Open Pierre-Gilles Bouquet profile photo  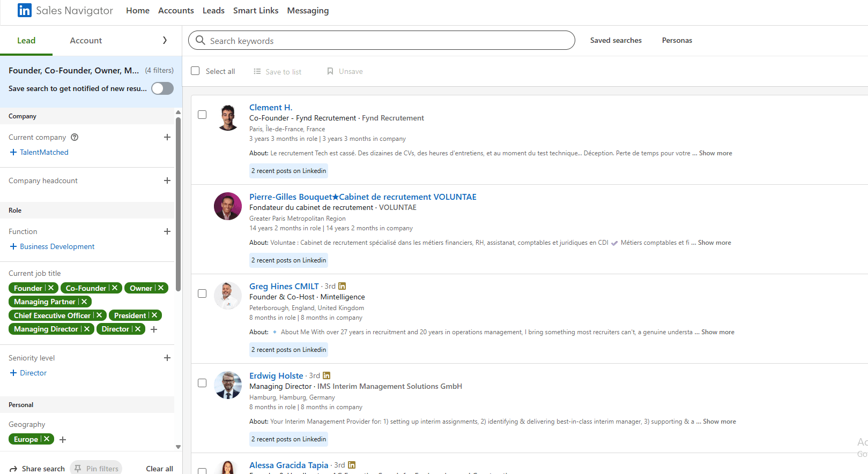(228, 206)
